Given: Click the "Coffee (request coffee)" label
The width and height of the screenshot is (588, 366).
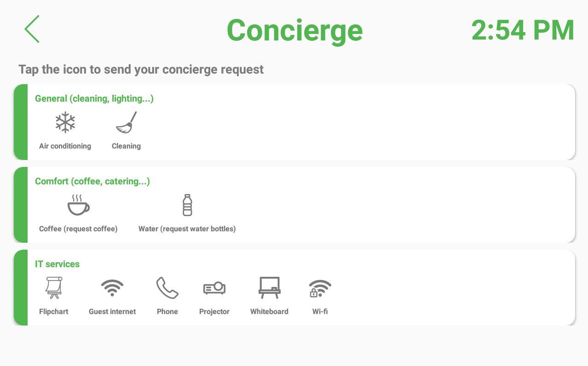Looking at the screenshot, I should pyautogui.click(x=78, y=229).
